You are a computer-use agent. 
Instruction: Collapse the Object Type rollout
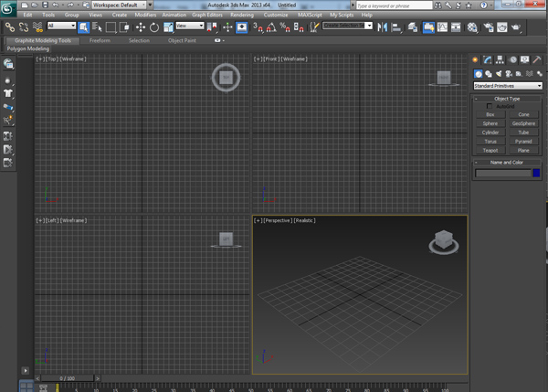(x=507, y=99)
